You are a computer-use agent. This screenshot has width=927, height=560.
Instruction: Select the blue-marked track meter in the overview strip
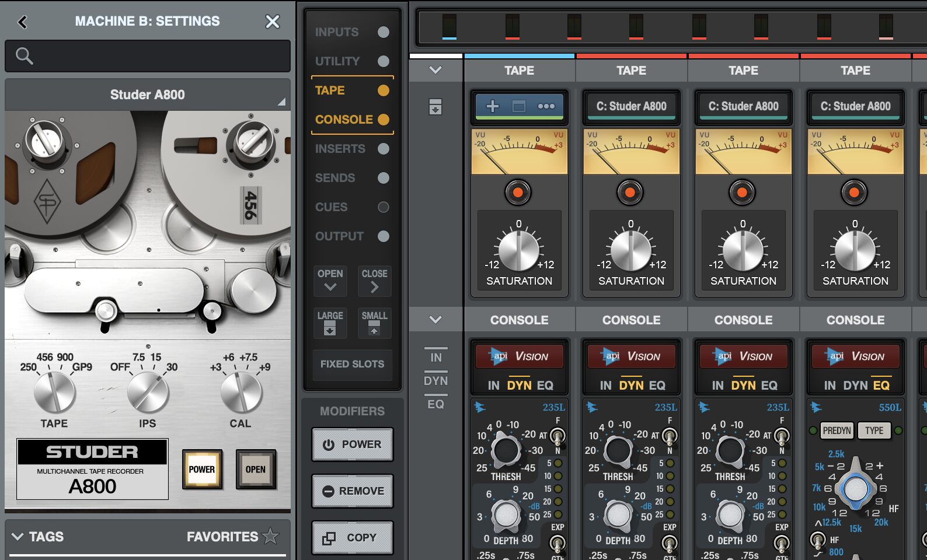click(x=449, y=27)
